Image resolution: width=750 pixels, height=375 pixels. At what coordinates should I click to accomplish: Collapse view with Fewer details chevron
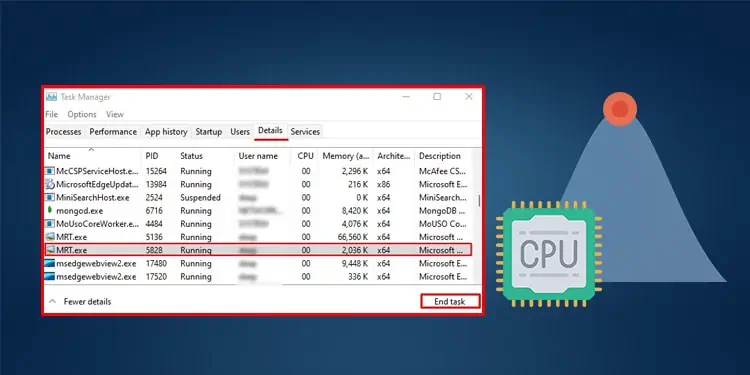tap(53, 301)
